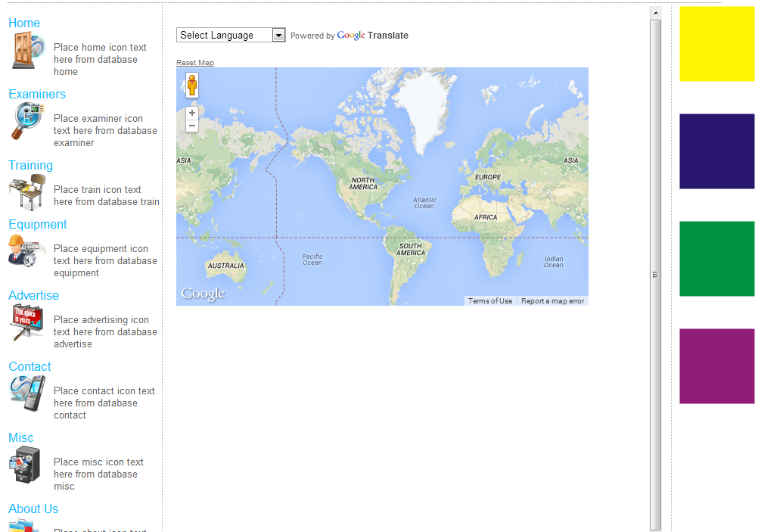This screenshot has height=532, width=758.
Task: Click the Atlantic Ocean map label
Action: (424, 203)
